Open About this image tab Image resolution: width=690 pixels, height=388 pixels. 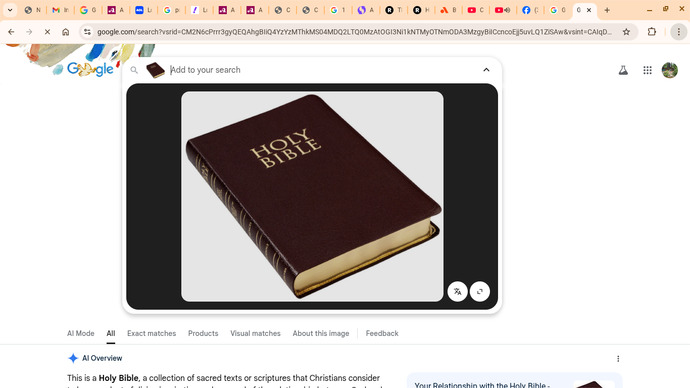click(x=321, y=333)
